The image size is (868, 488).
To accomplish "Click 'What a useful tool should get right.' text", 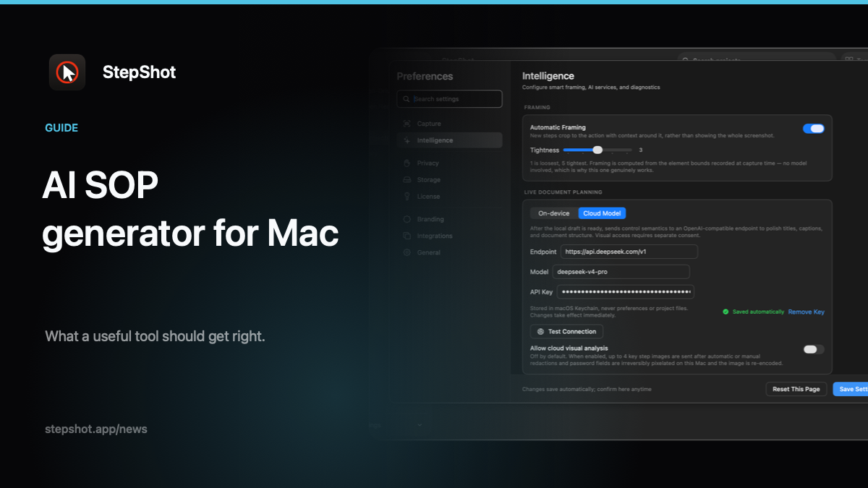I will (155, 336).
